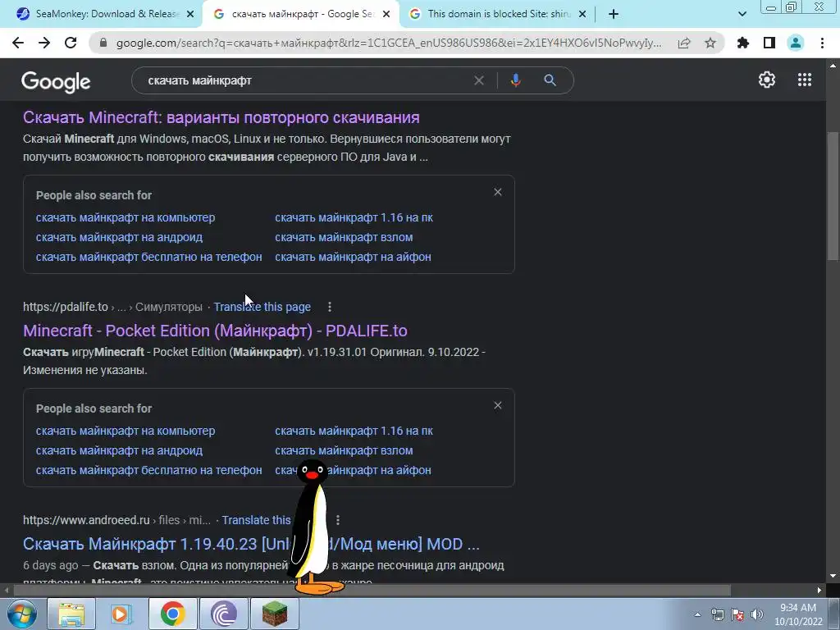This screenshot has height=630, width=840.
Task: Share this page from the address bar
Action: tap(684, 43)
